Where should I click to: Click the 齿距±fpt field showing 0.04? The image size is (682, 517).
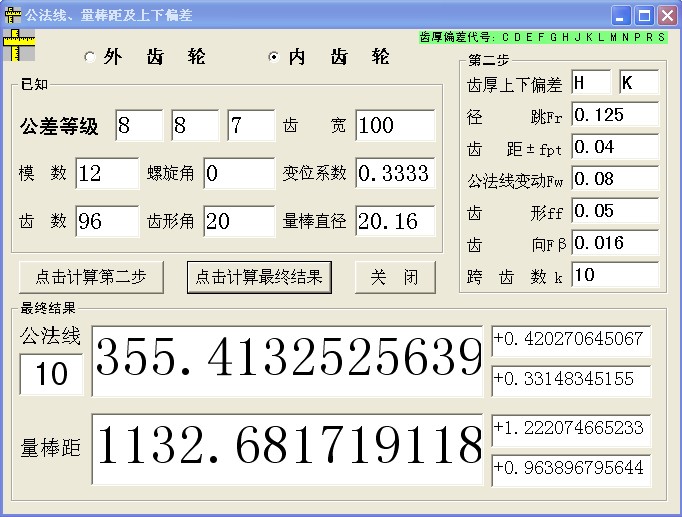click(615, 147)
